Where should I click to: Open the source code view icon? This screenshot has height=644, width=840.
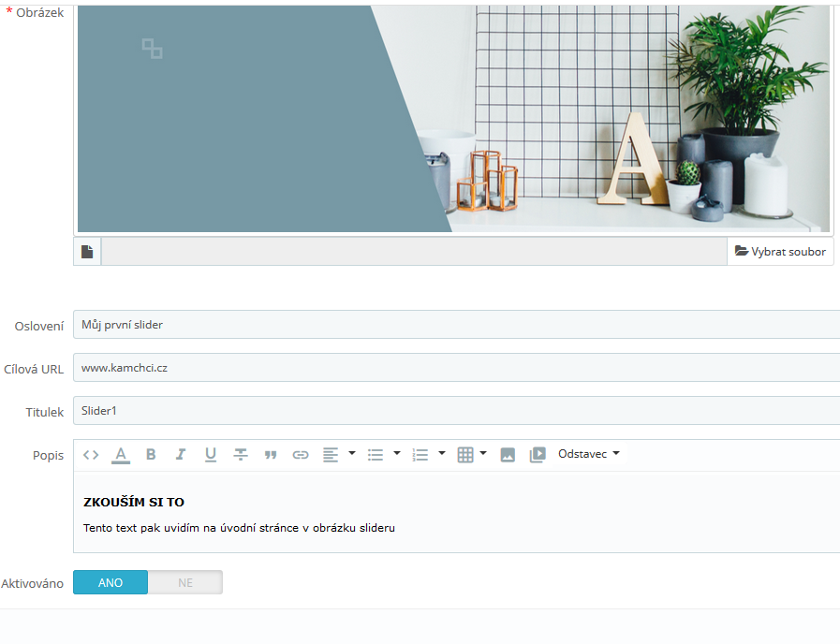[91, 455]
